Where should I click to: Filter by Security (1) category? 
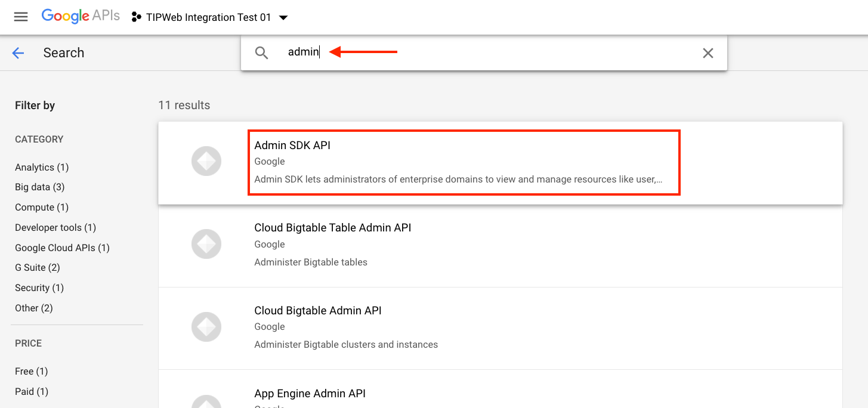(x=39, y=288)
